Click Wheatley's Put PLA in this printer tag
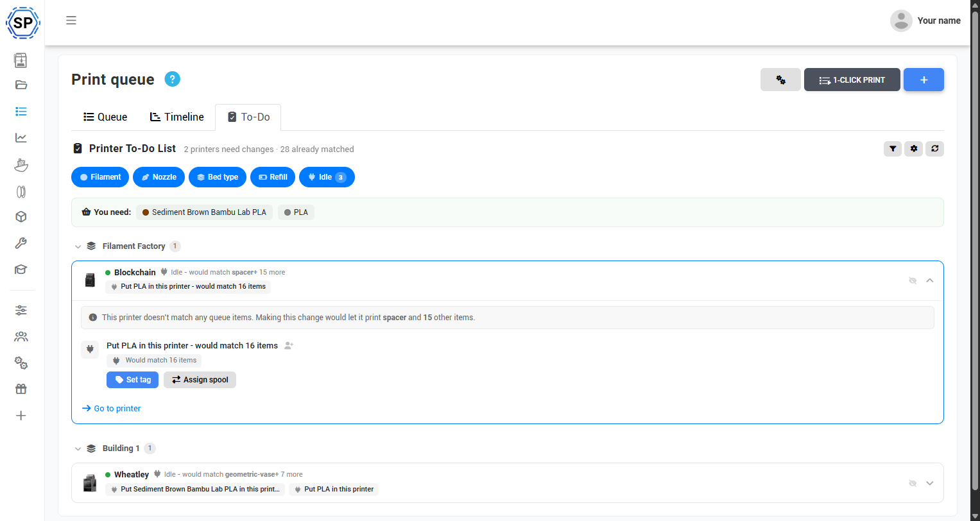Image resolution: width=980 pixels, height=521 pixels. pyautogui.click(x=334, y=489)
